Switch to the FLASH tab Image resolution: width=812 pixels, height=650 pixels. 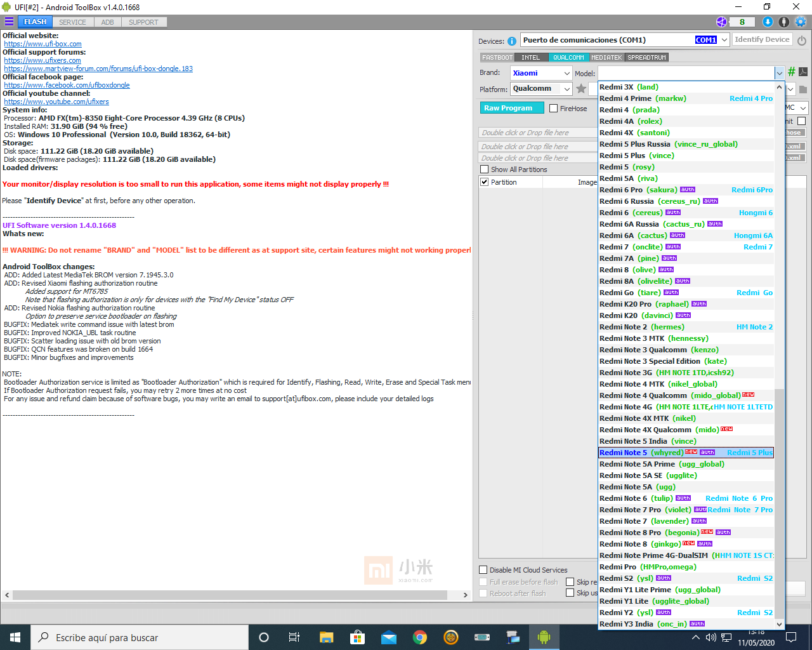(x=36, y=22)
